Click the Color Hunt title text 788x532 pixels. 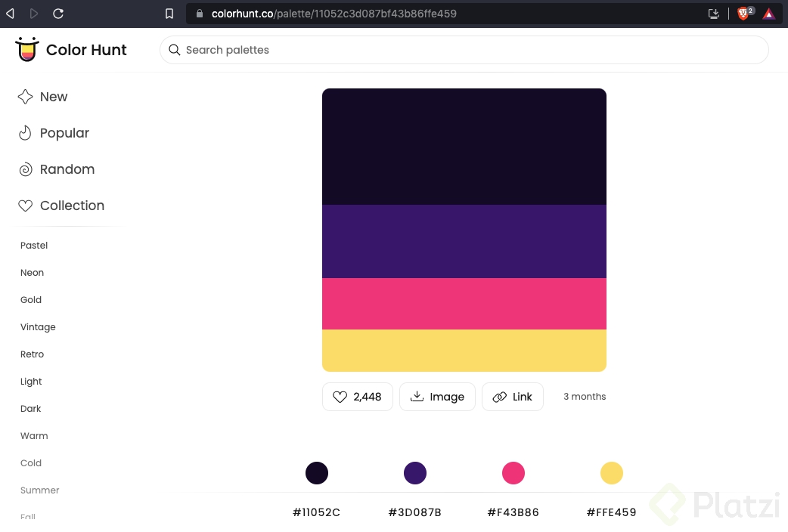[x=86, y=50]
